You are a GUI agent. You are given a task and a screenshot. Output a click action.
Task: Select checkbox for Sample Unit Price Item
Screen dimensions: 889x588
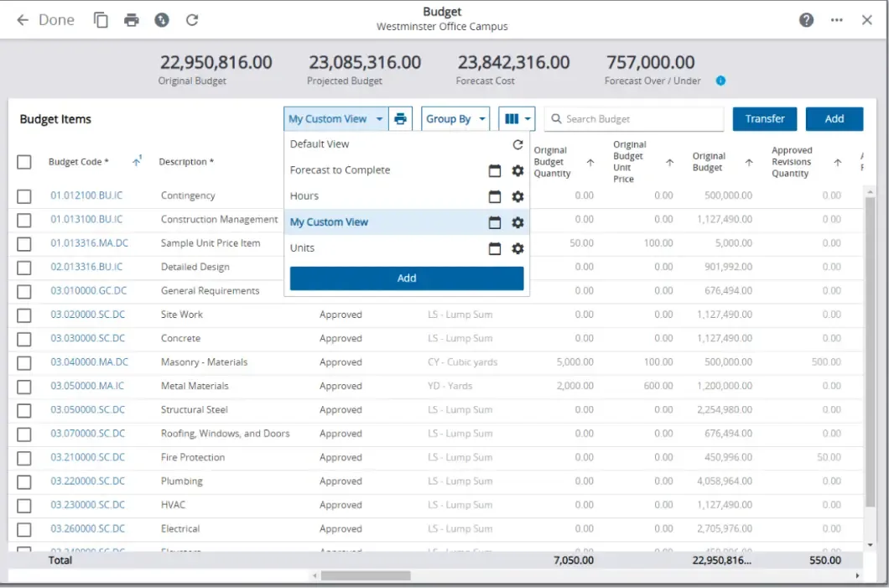tap(23, 244)
